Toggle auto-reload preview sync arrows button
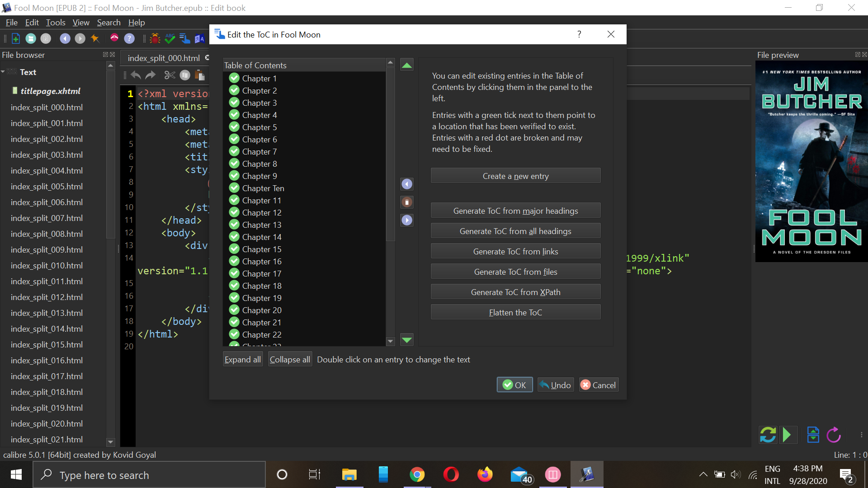The height and width of the screenshot is (488, 868). pos(768,435)
